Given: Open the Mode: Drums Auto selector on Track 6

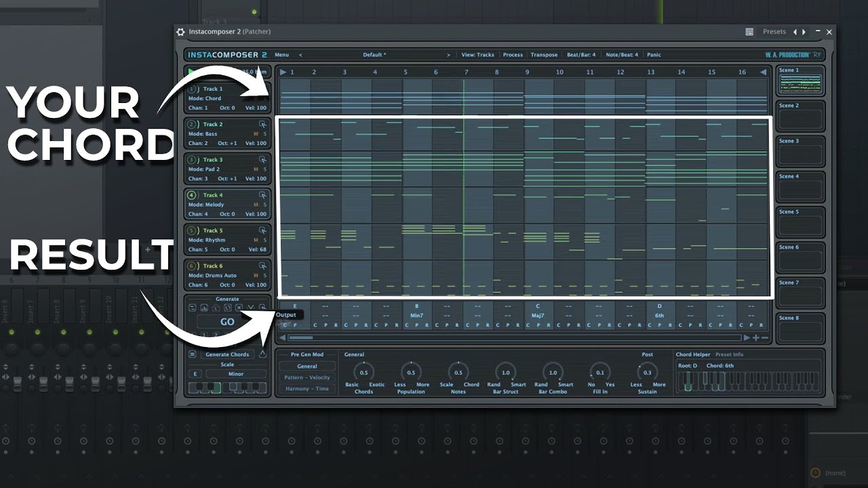Looking at the screenshot, I should pos(212,275).
